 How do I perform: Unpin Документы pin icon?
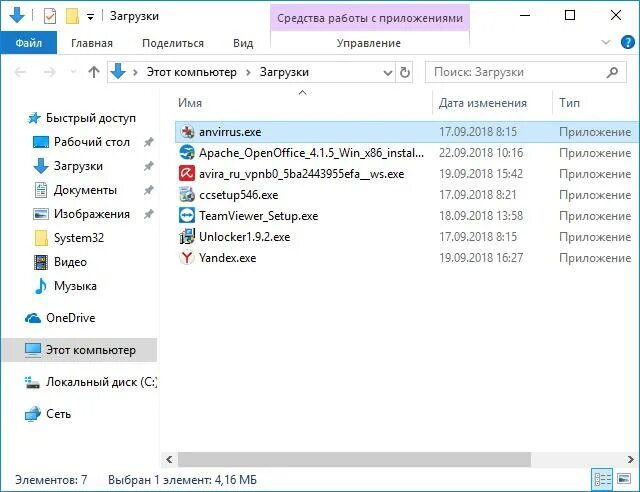coord(149,190)
